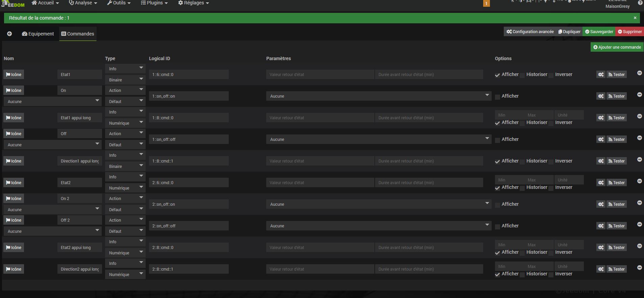This screenshot has width=644, height=298.
Task: Click the Sauvegarder button
Action: point(599,32)
